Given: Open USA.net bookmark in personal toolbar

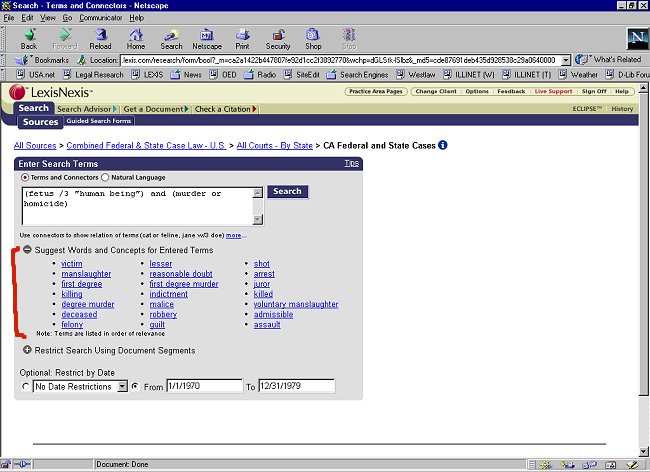Looking at the screenshot, I should point(36,75).
